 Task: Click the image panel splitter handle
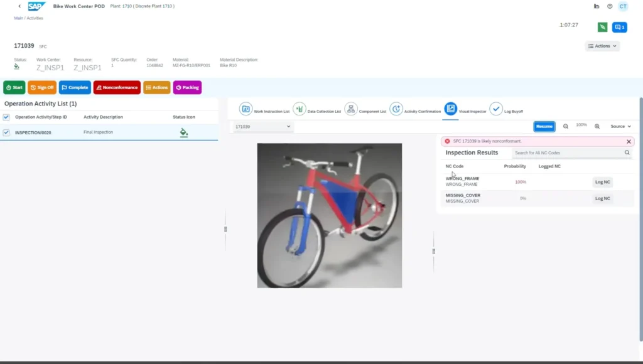[433, 251]
